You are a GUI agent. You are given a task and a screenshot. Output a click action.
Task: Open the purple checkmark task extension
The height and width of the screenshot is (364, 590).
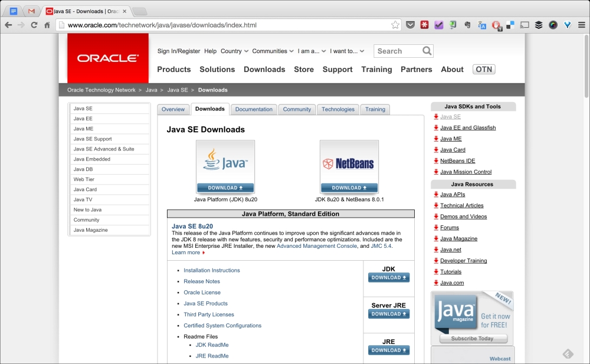click(x=439, y=25)
